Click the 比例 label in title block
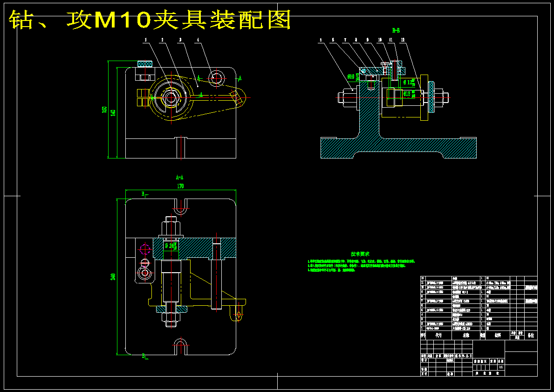554x392 pixels. pyautogui.click(x=500, y=361)
